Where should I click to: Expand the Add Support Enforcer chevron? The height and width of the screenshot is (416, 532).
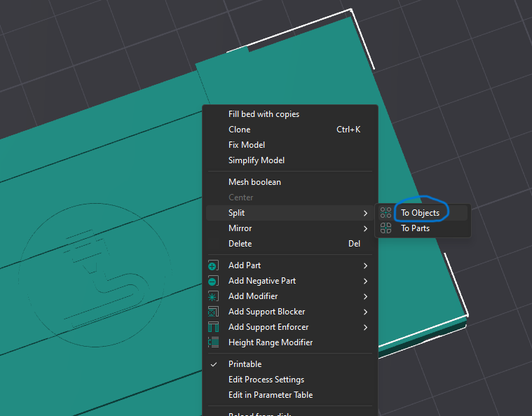click(365, 328)
